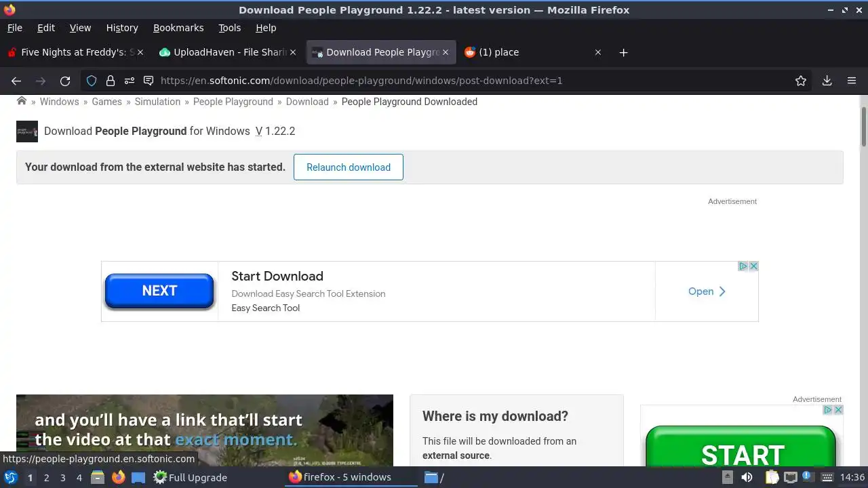
Task: Click the update notifier tray icon
Action: coord(808,477)
